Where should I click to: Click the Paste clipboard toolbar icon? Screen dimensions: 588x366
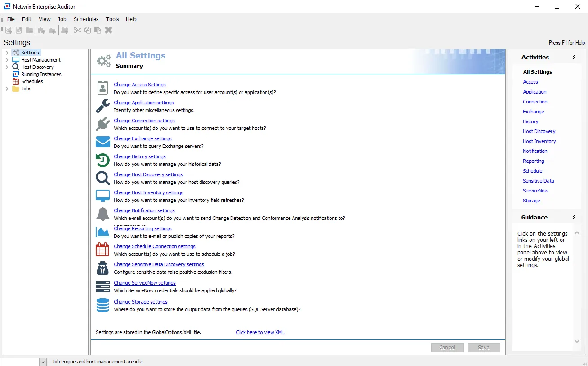(x=98, y=30)
